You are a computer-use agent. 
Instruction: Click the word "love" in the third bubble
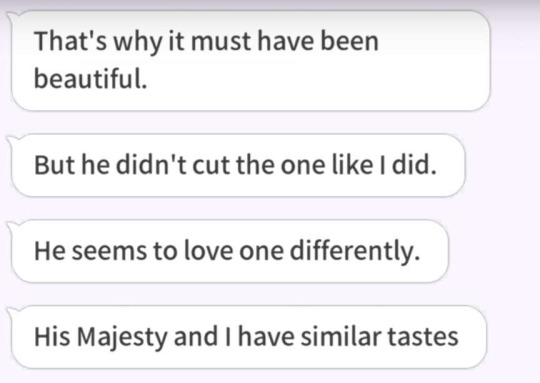click(x=208, y=250)
